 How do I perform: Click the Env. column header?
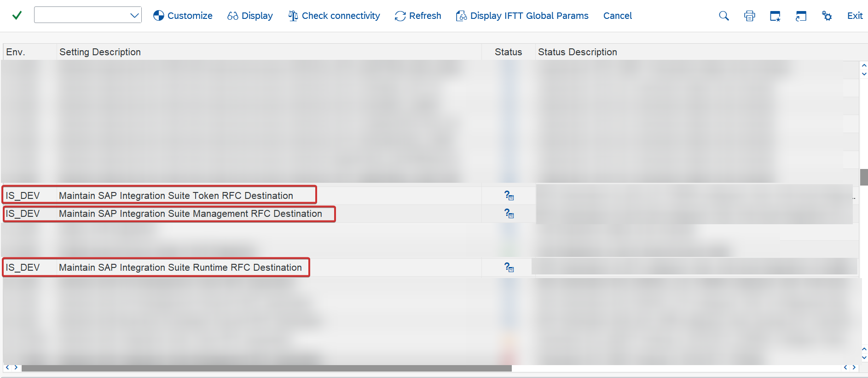[x=30, y=52]
